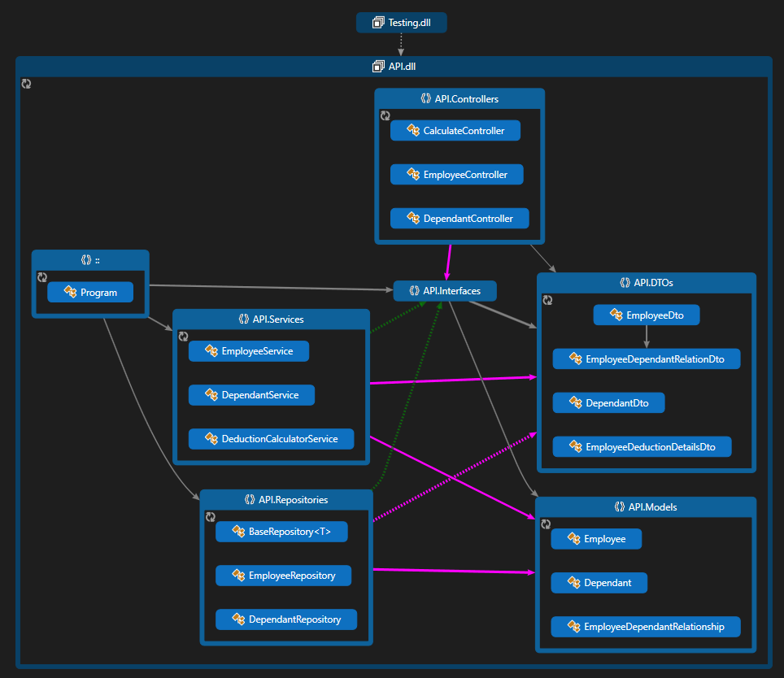The image size is (784, 678).
Task: Select the EmployeeDependantRelationship node
Action: click(x=645, y=627)
